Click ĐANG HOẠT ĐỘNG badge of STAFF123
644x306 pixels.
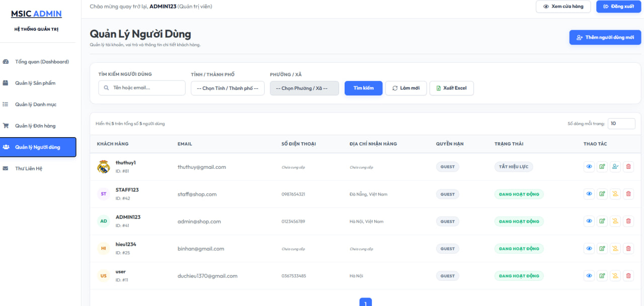click(519, 194)
